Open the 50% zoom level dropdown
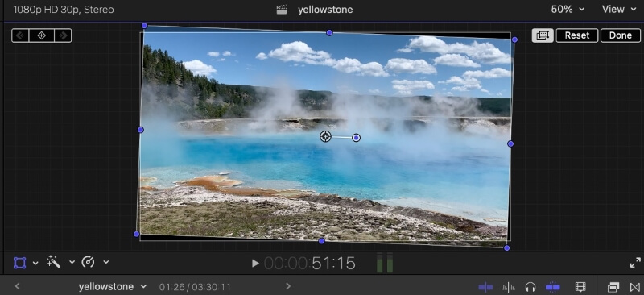This screenshot has width=644, height=295. 568,10
